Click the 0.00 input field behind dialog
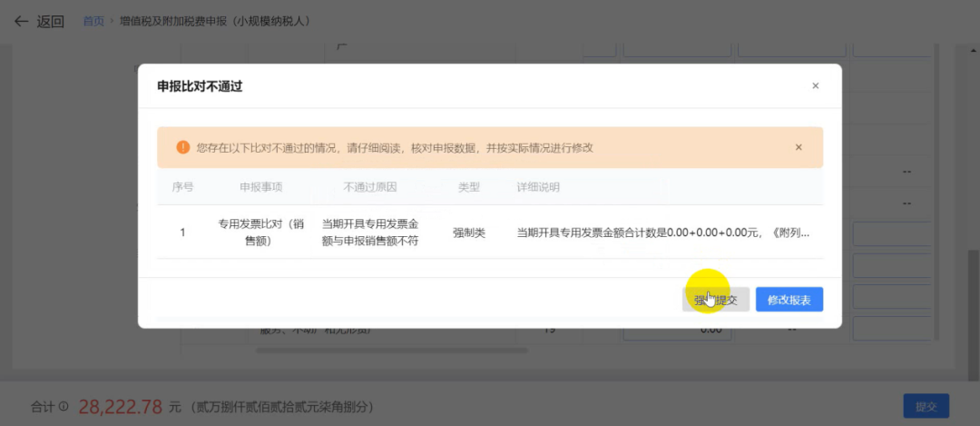 [x=676, y=331]
